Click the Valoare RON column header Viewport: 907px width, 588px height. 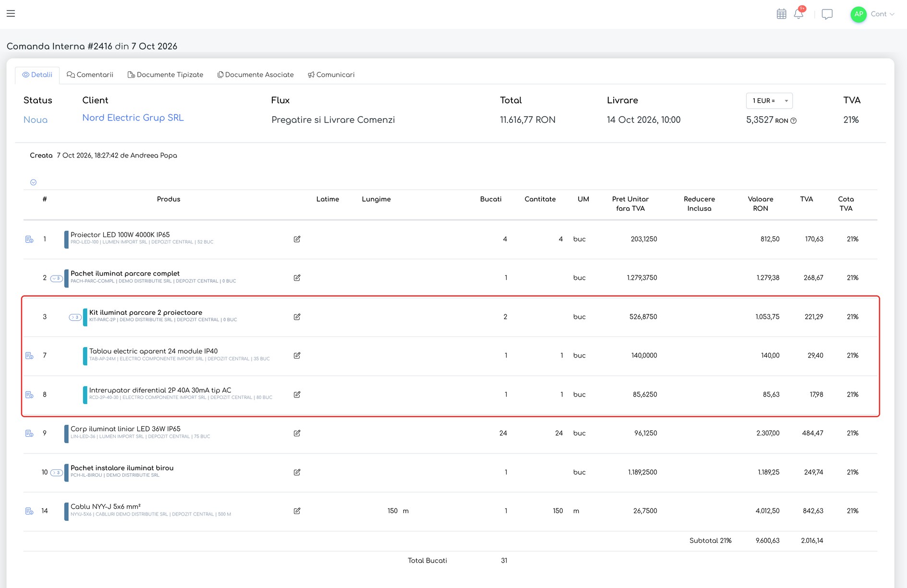pos(761,204)
